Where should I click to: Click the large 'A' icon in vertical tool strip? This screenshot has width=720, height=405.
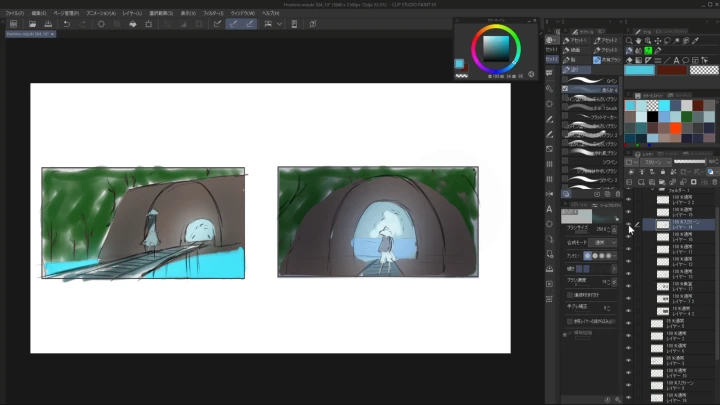[x=549, y=209]
